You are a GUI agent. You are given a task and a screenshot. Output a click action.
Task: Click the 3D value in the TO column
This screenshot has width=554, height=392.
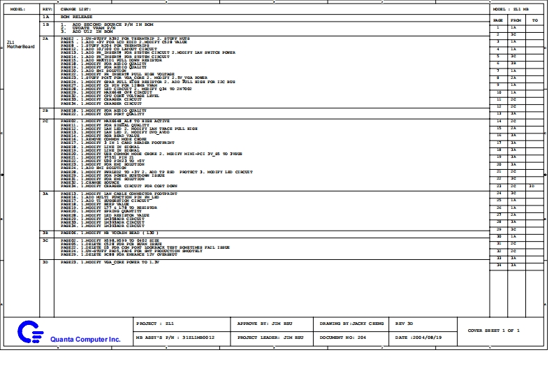pos(532,187)
